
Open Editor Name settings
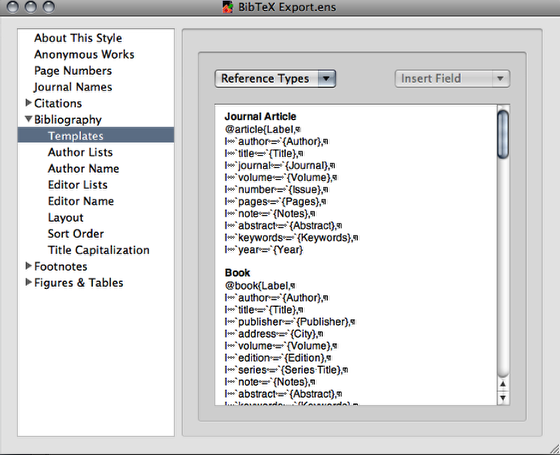(81, 201)
